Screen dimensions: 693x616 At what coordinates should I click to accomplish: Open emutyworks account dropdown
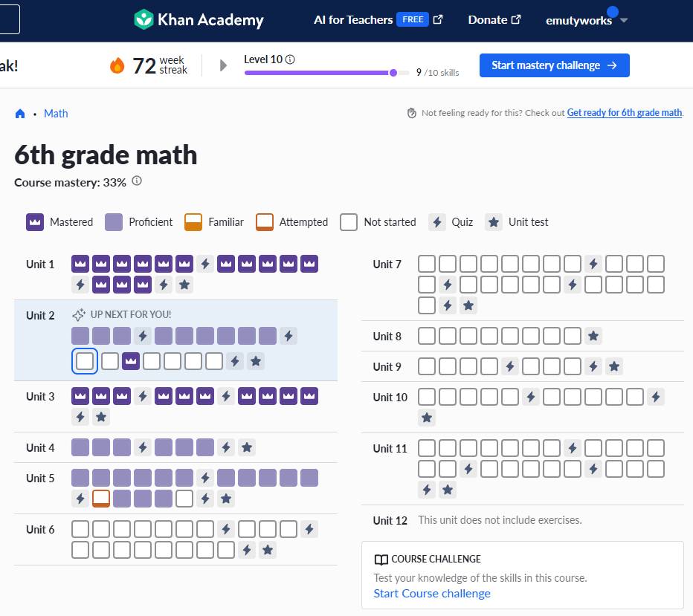[x=587, y=20]
